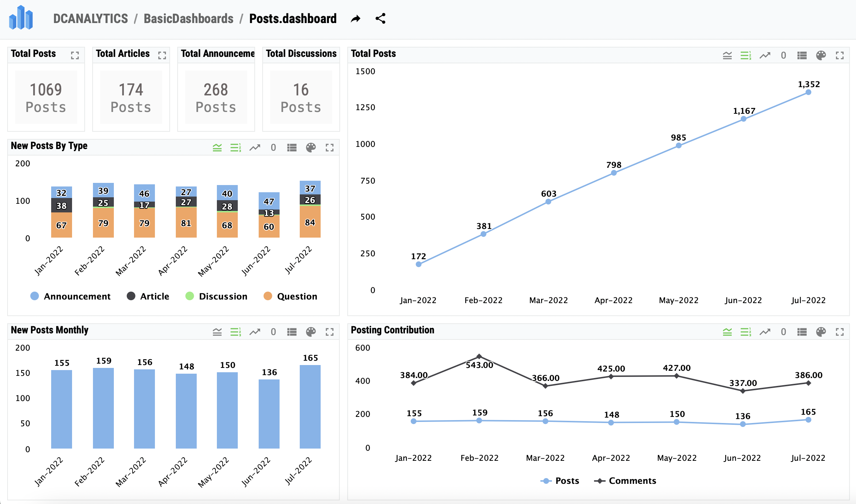The height and width of the screenshot is (504, 856).
Task: Maximize the Total Posts line chart panel
Action: (840, 55)
